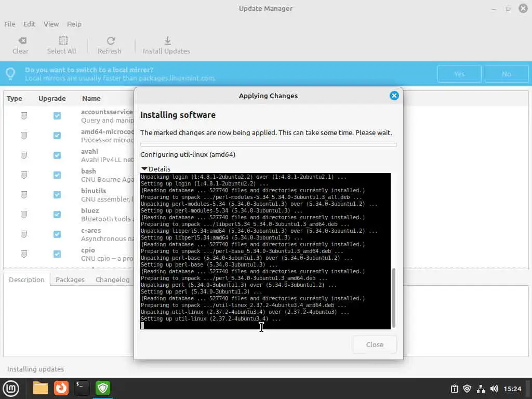The height and width of the screenshot is (399, 532).
Task: Click the shield type icon for amd64-microcode
Action: [24, 136]
